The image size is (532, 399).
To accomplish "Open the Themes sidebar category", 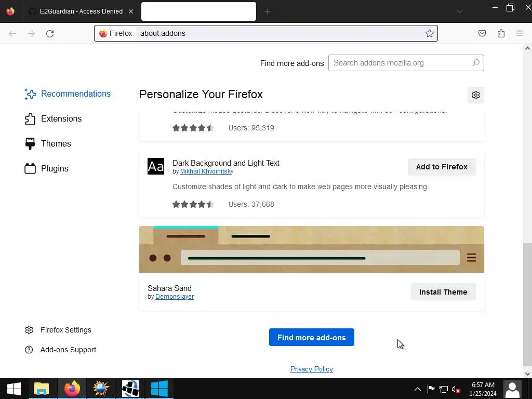I will click(48, 143).
